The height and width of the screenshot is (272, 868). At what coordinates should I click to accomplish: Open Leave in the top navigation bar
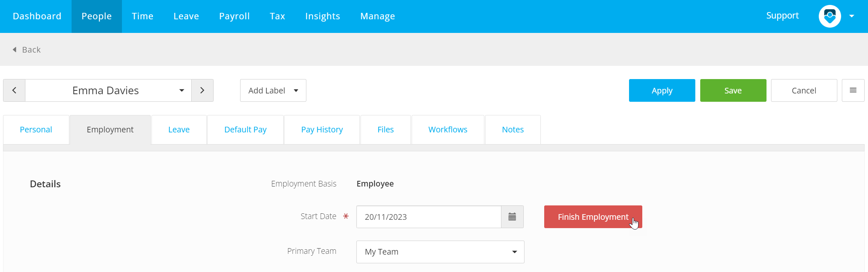186,16
